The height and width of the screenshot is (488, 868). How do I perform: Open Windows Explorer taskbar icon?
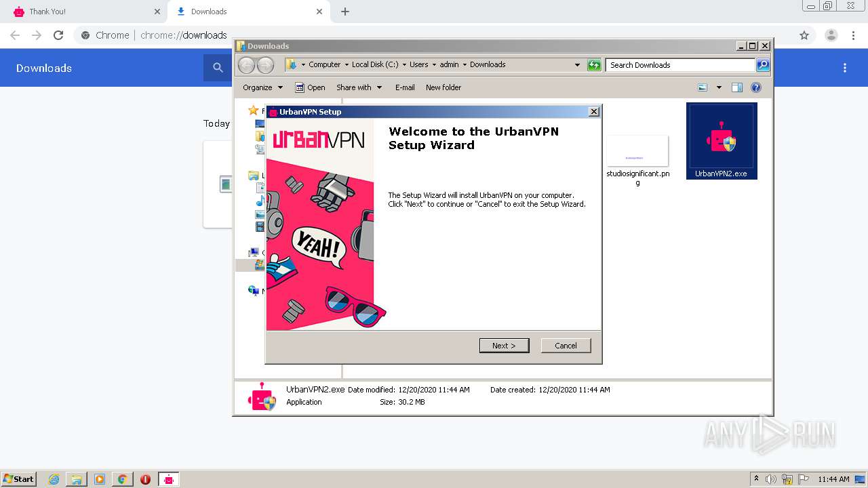[x=77, y=479]
